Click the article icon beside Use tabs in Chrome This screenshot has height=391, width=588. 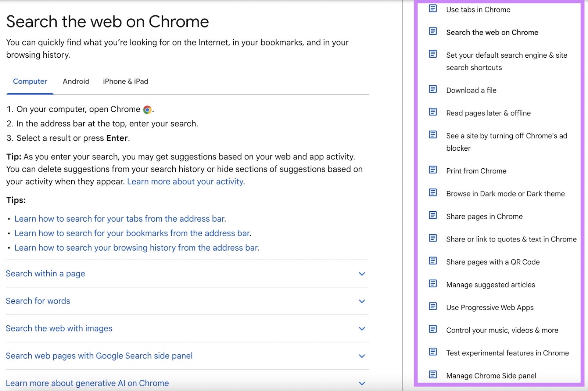[433, 9]
